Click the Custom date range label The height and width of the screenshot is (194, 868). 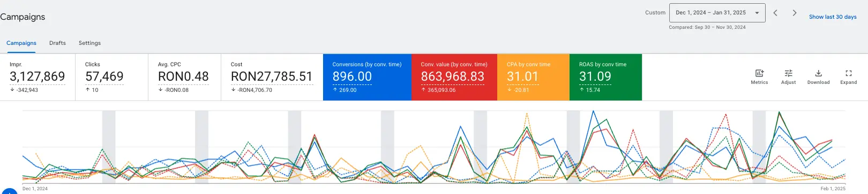coord(655,12)
